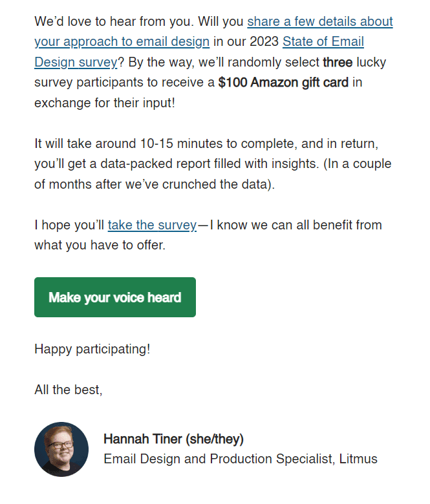Click Hannah Tiner's round profile photo
Screen dimensions: 430x504
click(x=61, y=449)
